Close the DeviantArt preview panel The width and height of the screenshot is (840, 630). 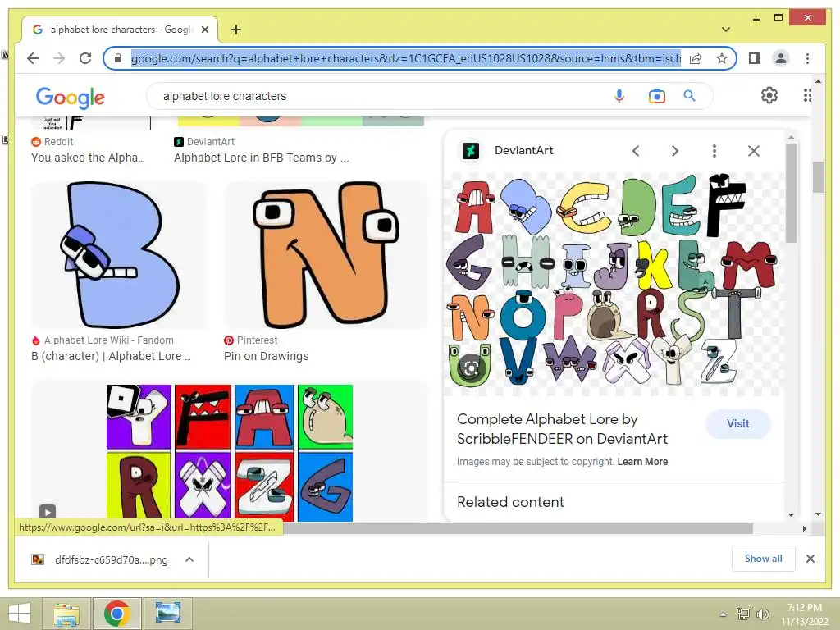tap(754, 151)
